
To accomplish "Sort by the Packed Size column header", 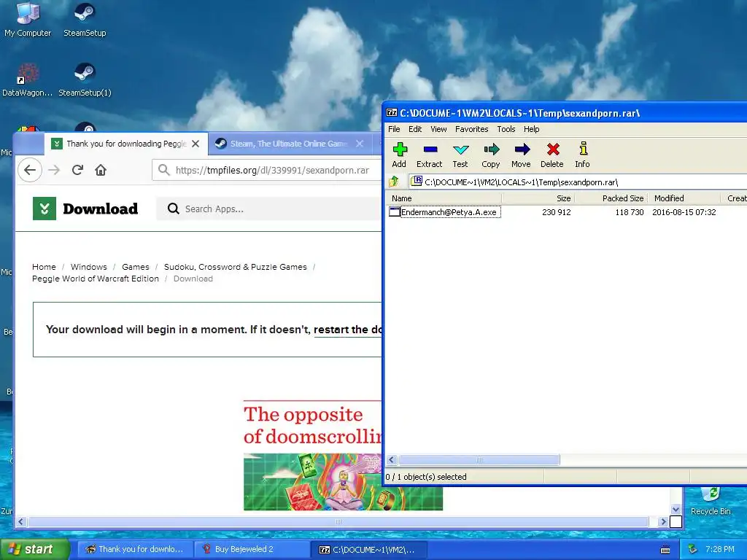I will [611, 198].
